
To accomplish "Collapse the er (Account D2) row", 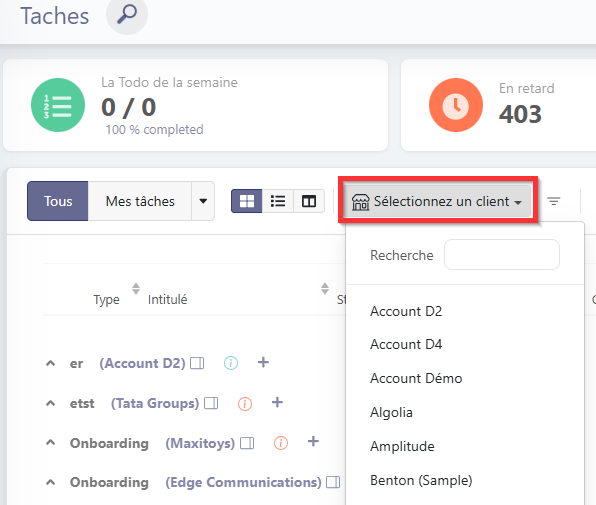I will click(50, 364).
